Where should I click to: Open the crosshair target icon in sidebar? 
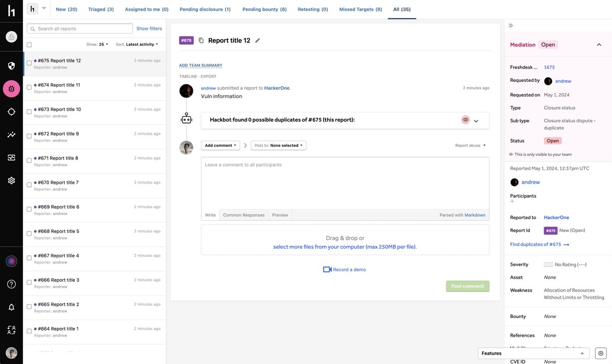click(11, 112)
